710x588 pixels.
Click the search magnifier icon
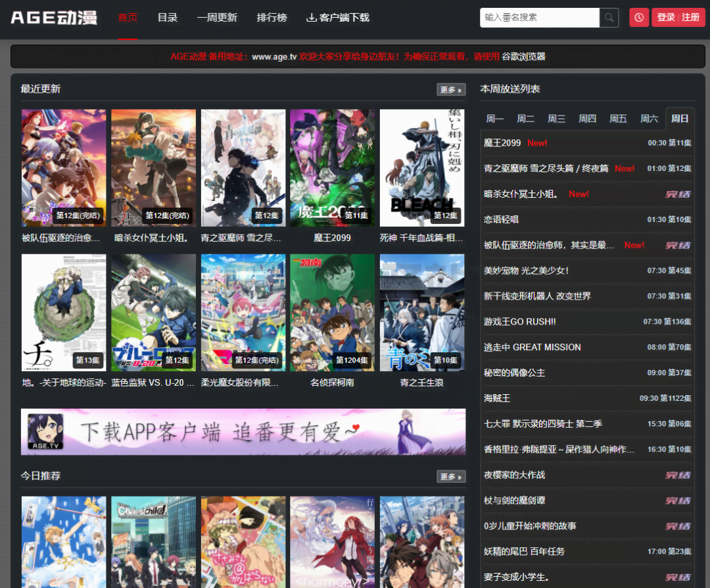[608, 18]
